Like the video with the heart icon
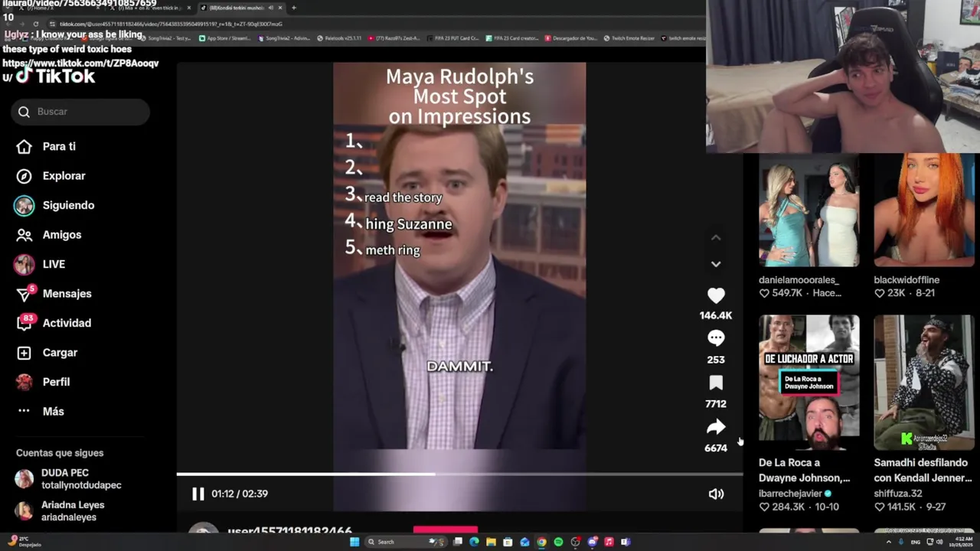Screen dimensions: 980x551 (716, 295)
